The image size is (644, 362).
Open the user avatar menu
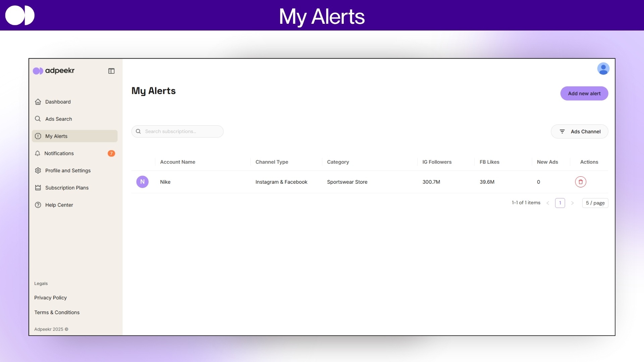coord(603,68)
